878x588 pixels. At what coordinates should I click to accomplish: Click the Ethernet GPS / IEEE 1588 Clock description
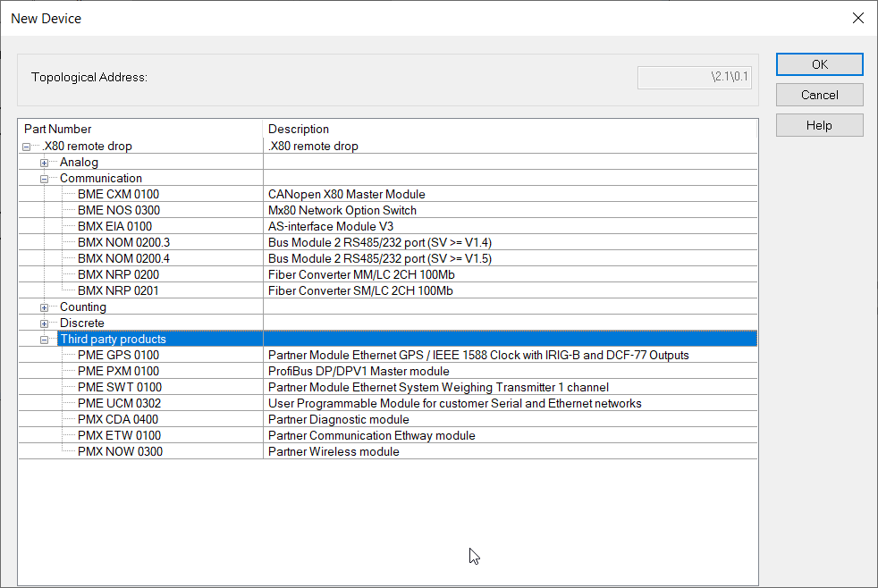coord(478,356)
